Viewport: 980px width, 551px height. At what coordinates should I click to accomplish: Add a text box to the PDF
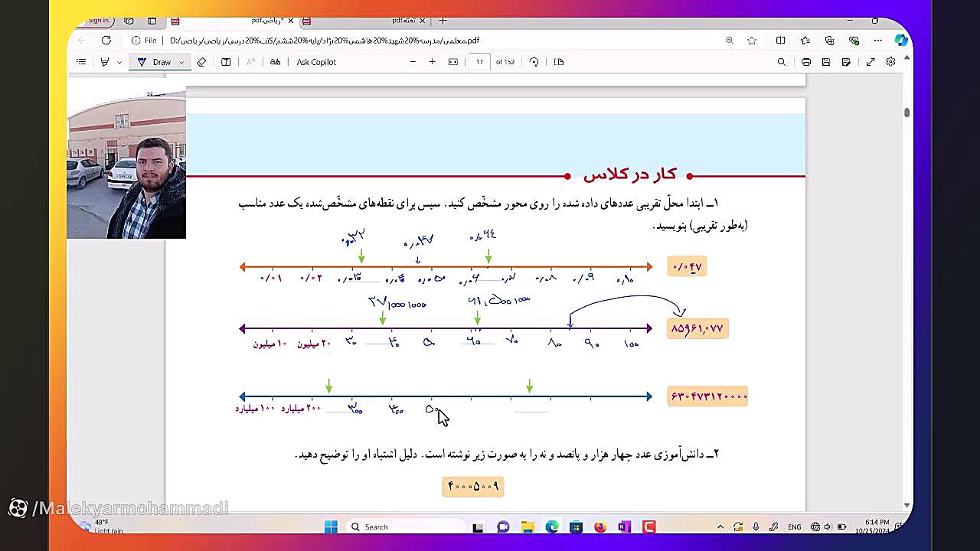226,62
